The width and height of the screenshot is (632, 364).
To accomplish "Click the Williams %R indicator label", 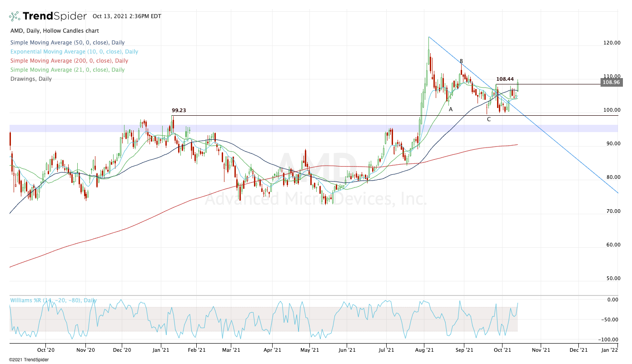I will tap(53, 300).
